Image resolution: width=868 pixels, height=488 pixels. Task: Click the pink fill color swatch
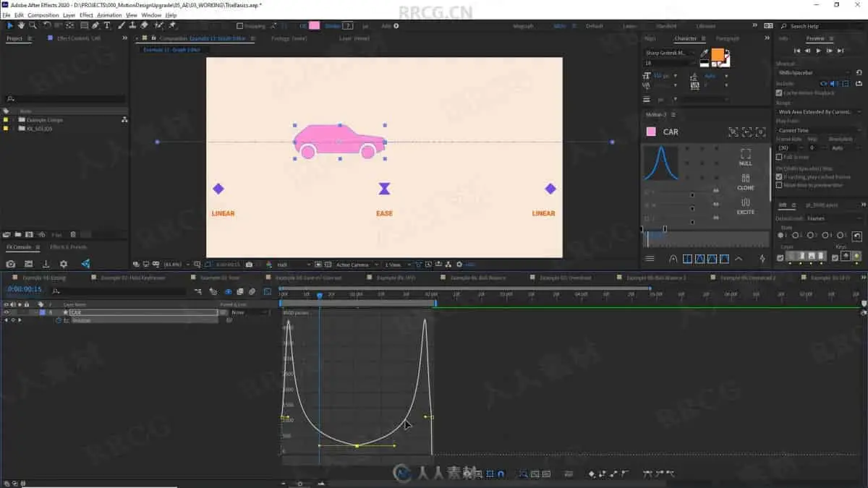314,26
